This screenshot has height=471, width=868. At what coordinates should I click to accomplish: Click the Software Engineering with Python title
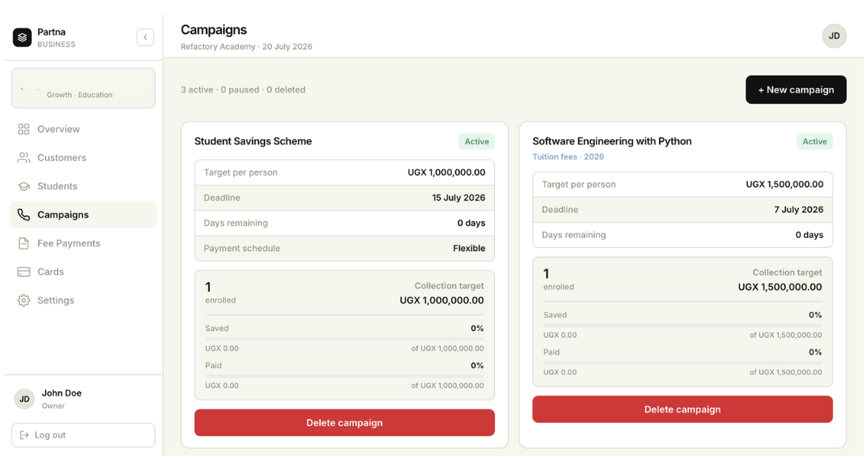(x=612, y=141)
